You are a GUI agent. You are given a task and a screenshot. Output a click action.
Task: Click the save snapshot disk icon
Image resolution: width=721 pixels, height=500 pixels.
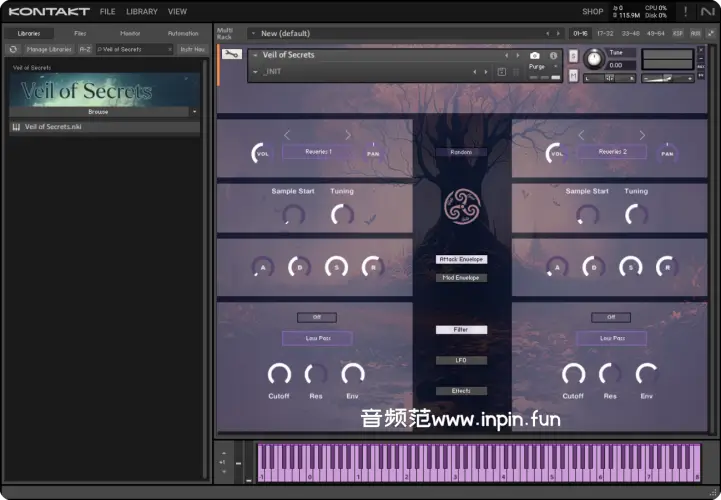(x=502, y=72)
